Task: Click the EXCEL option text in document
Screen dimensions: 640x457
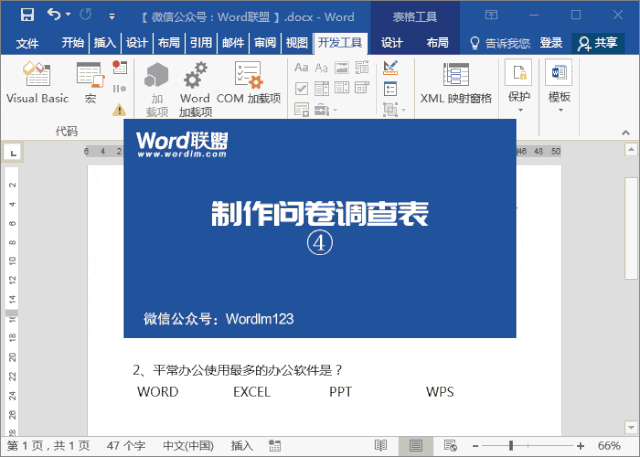Action: pos(252,392)
